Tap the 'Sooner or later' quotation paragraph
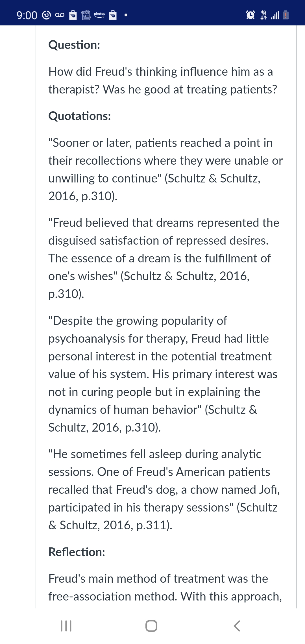The height and width of the screenshot is (644, 305). tap(165, 169)
